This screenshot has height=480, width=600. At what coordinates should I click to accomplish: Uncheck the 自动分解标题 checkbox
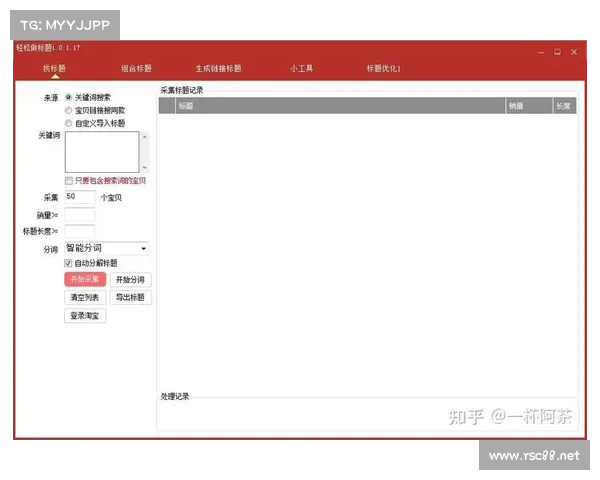pyautogui.click(x=69, y=263)
